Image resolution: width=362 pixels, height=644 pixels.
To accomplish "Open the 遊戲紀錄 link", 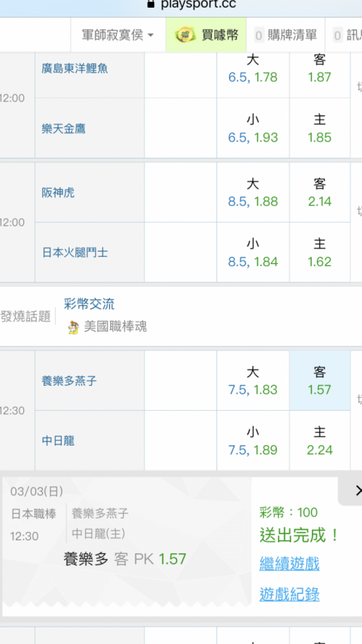I will tap(289, 594).
